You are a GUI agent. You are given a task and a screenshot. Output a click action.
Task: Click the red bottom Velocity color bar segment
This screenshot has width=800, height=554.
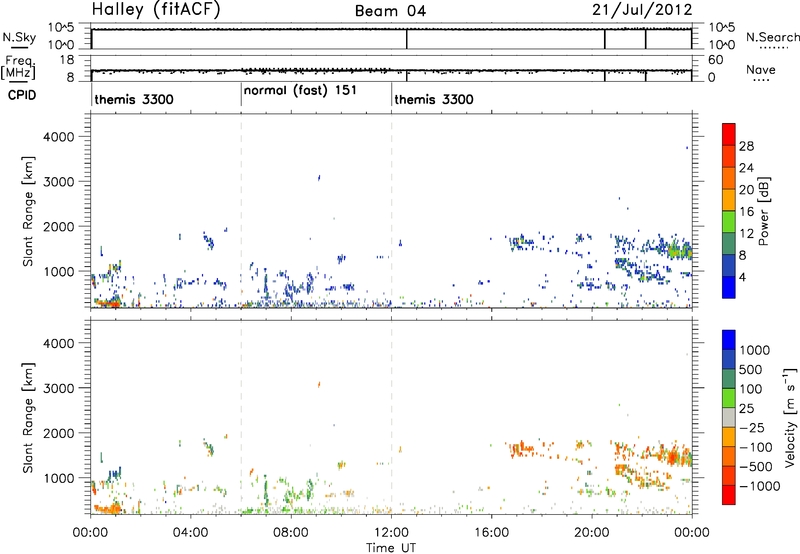pos(729,495)
